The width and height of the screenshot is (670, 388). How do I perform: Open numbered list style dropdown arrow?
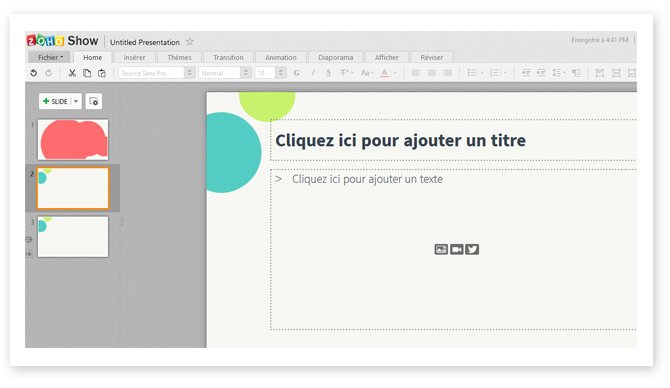(505, 73)
